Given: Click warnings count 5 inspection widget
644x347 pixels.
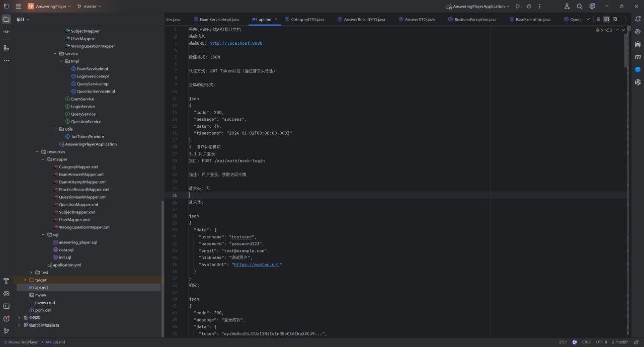Looking at the screenshot, I should [599, 30].
